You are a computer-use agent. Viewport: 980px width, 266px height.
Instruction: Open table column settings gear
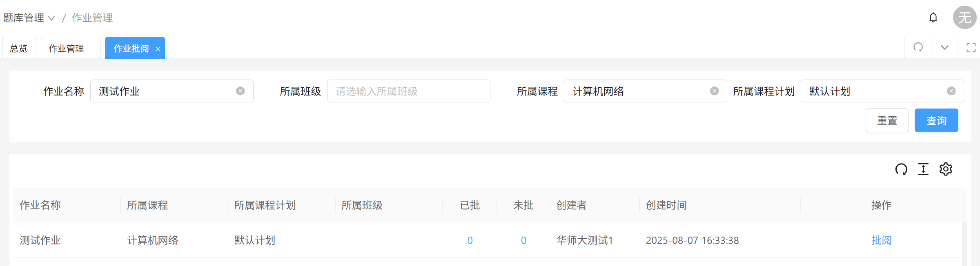point(946,169)
